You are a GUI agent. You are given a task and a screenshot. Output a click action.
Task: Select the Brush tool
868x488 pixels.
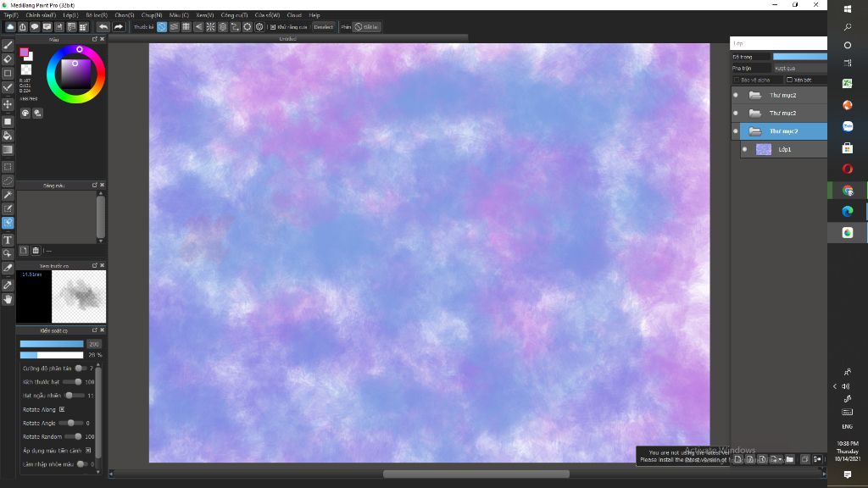[8, 46]
